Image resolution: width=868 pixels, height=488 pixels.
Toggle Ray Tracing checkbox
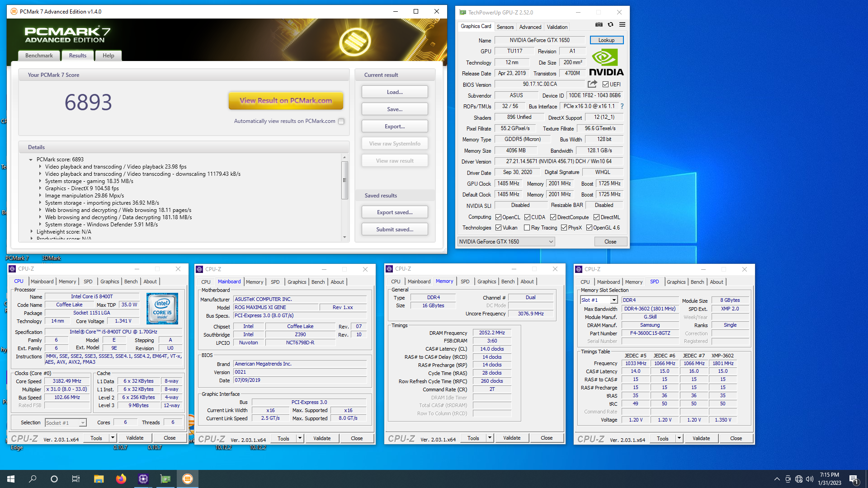tap(527, 228)
